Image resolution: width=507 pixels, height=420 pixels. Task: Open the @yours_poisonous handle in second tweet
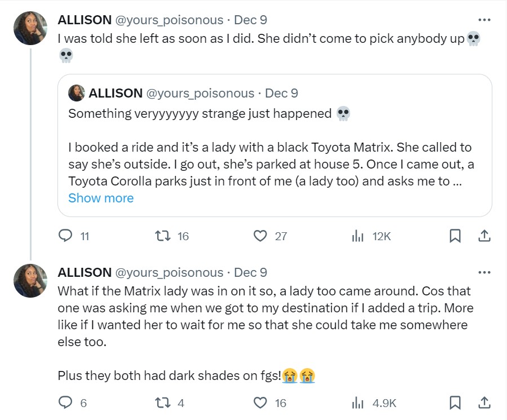point(169,272)
